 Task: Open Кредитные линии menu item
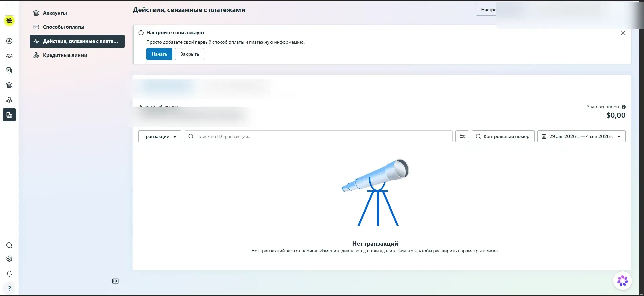click(77, 55)
